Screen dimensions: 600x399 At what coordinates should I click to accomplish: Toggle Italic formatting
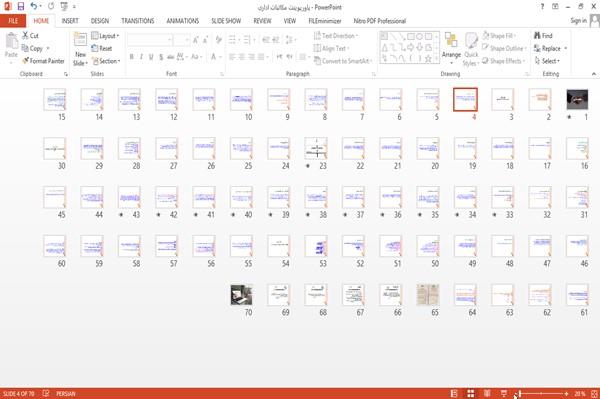coord(141,57)
